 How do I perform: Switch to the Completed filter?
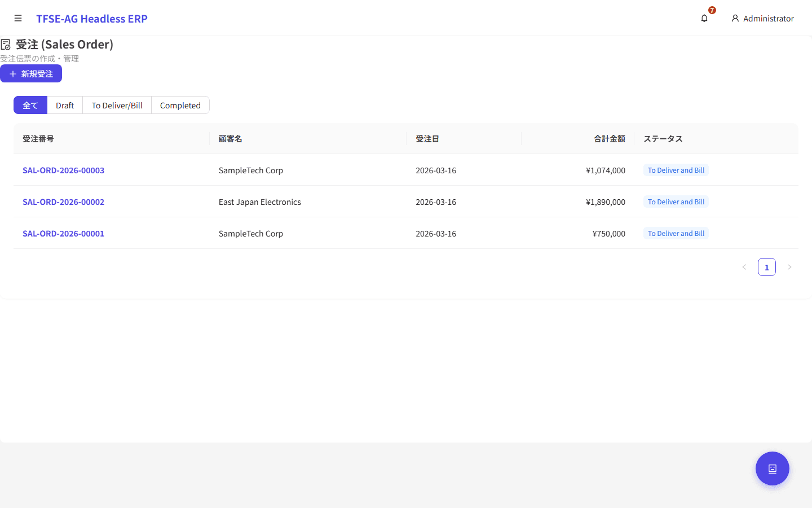coord(180,106)
